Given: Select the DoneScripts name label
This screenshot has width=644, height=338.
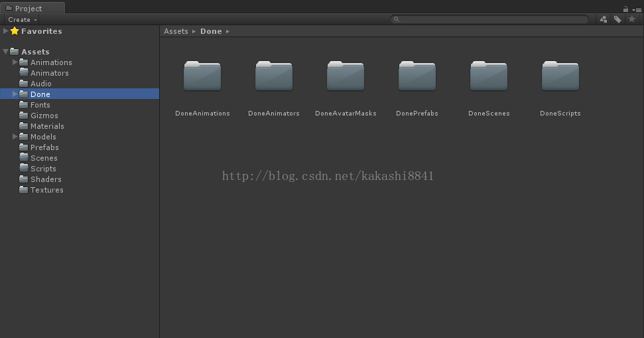Looking at the screenshot, I should [560, 114].
